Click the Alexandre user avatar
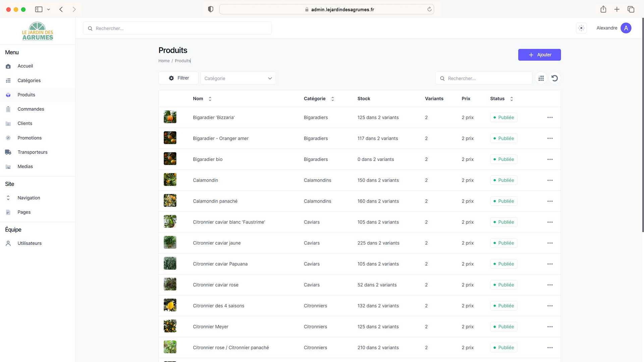The height and width of the screenshot is (362, 644). (x=626, y=28)
